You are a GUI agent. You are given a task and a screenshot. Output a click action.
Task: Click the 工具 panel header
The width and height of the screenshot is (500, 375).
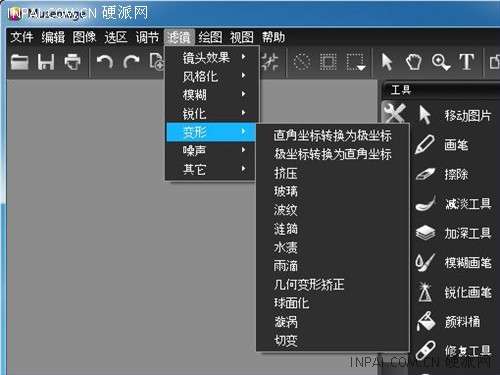click(441, 90)
